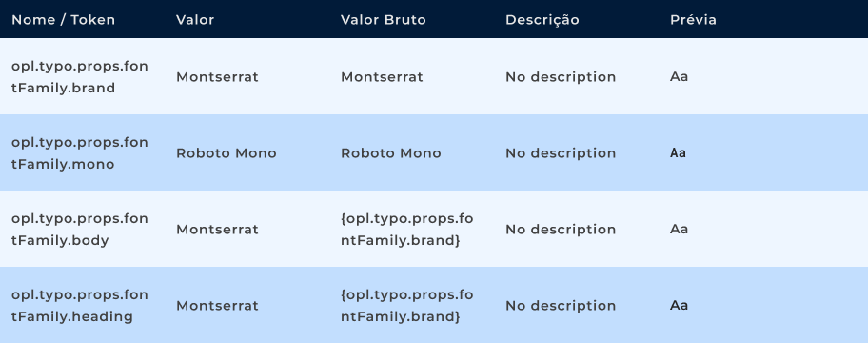
Task: Click the Aa preview for heading font
Action: pos(679,305)
